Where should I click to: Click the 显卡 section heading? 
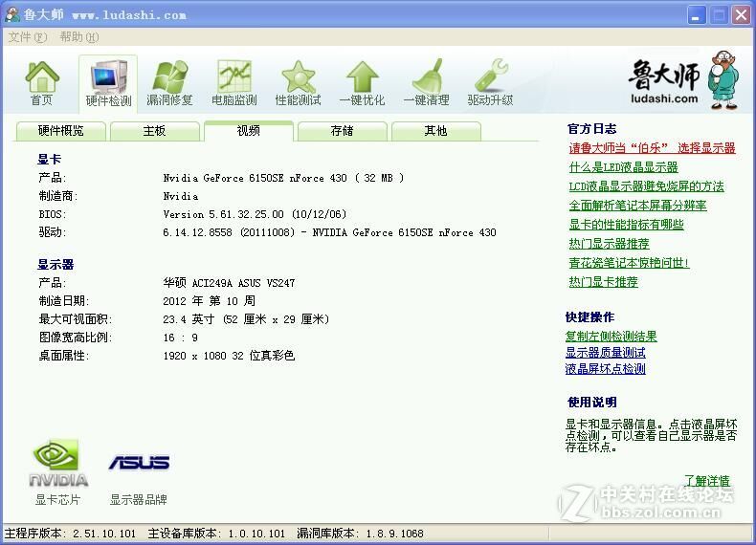pyautogui.click(x=49, y=160)
